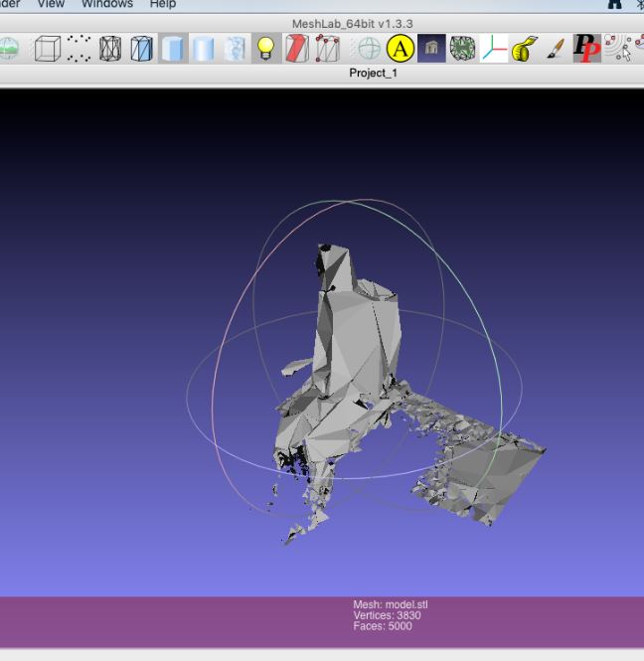Click the 'Faces: 5000' info text

point(383,626)
